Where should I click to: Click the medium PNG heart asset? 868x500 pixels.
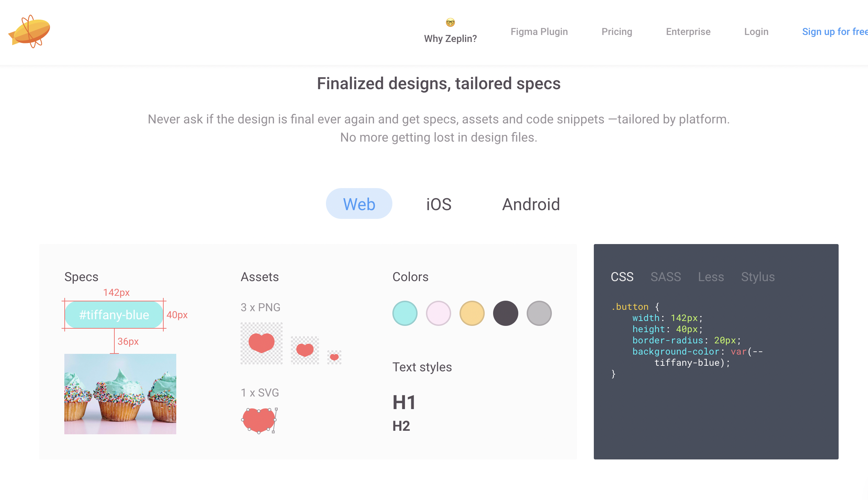pyautogui.click(x=305, y=350)
